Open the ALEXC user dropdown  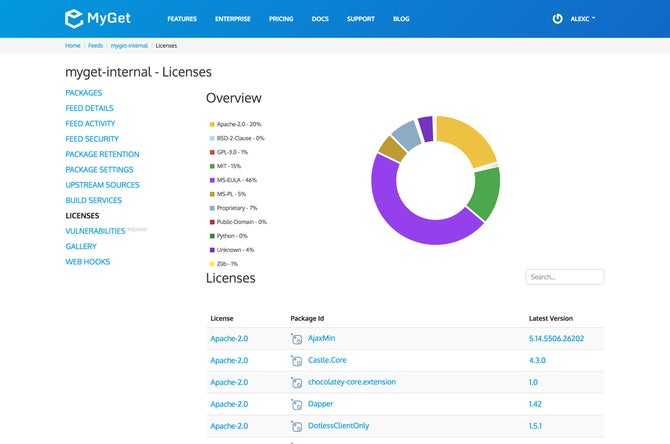tap(583, 19)
